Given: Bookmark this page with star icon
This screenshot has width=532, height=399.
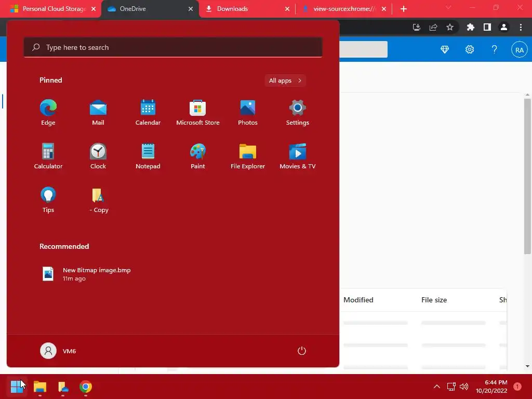Looking at the screenshot, I should [x=450, y=27].
